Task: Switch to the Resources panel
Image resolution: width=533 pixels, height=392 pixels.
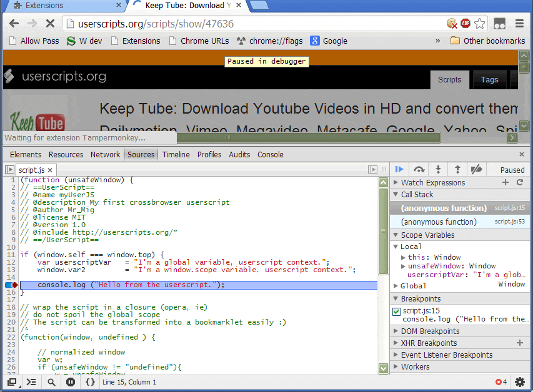Action: pos(66,155)
